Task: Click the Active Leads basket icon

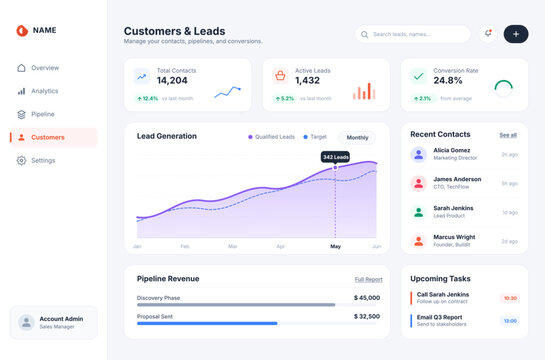Action: tap(280, 76)
